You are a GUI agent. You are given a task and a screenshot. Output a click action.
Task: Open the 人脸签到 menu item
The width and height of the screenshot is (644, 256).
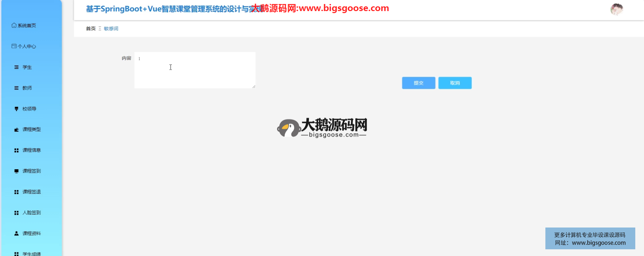point(32,213)
